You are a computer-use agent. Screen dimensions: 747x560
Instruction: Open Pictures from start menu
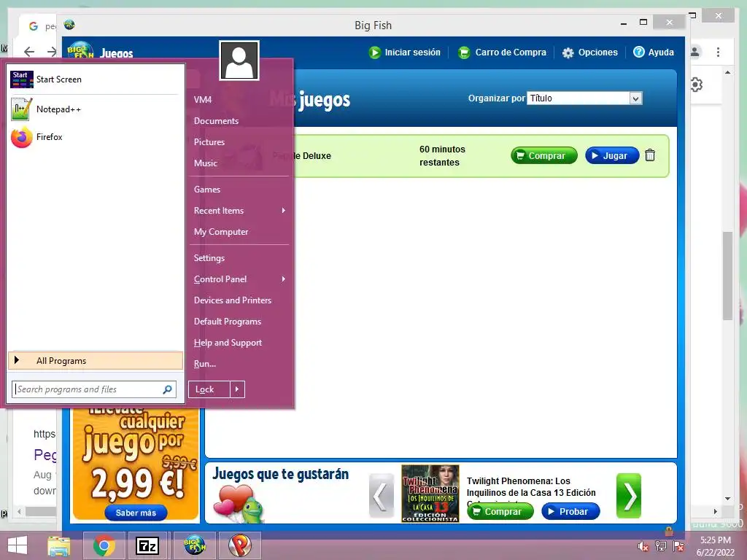coord(239,142)
